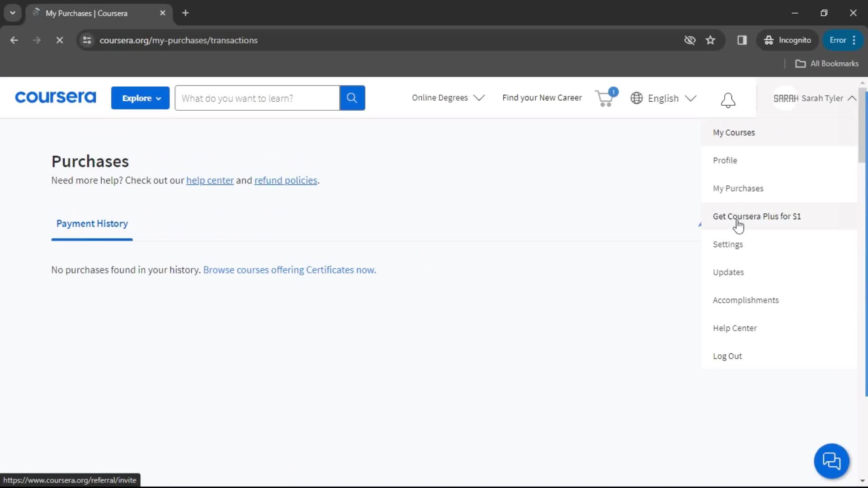Click the browser extensions icon
The width and height of the screenshot is (868, 488).
742,41
